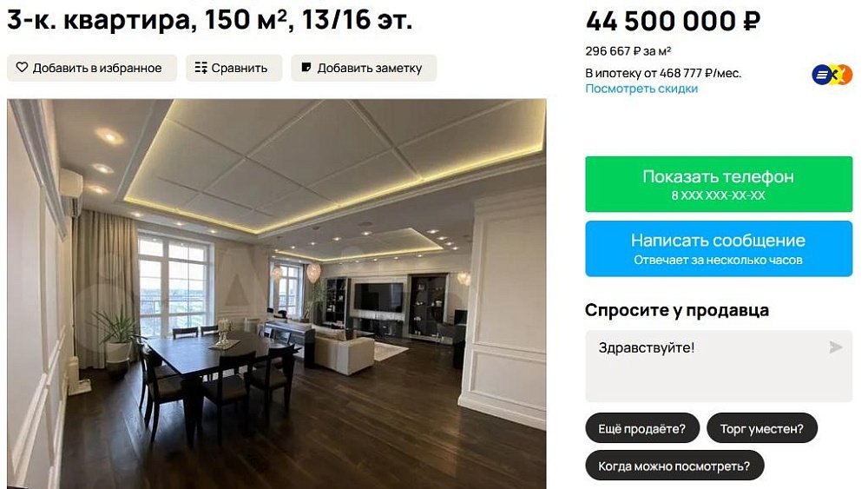The width and height of the screenshot is (868, 489).
Task: Click the compare list icon beside Сравнить
Action: pos(201,68)
